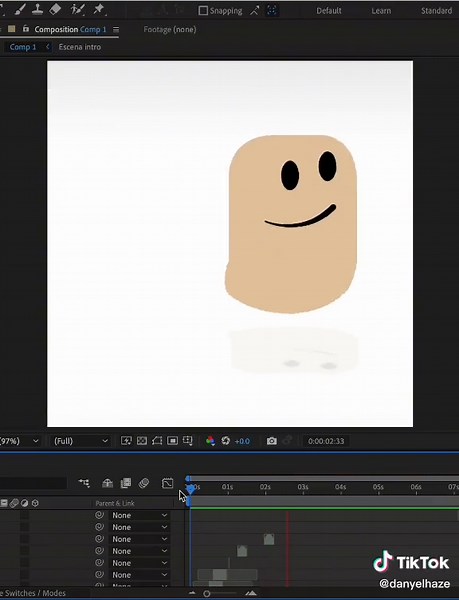Open the Composition panel menu icon
The image size is (459, 600).
point(116,29)
